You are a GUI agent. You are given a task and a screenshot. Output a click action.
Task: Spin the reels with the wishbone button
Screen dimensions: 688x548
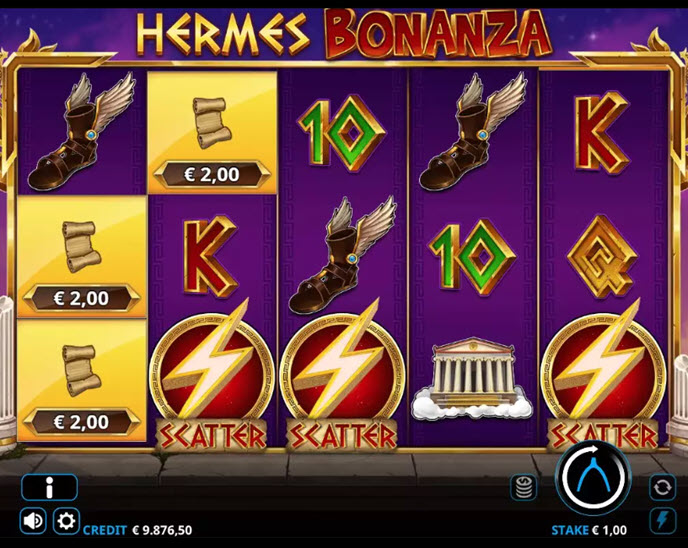(593, 478)
